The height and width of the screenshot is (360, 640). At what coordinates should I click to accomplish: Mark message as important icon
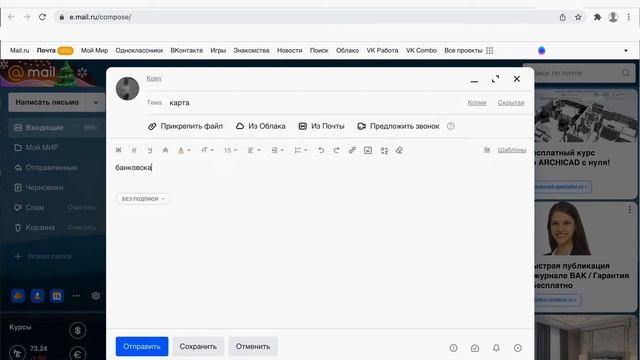tap(453, 348)
